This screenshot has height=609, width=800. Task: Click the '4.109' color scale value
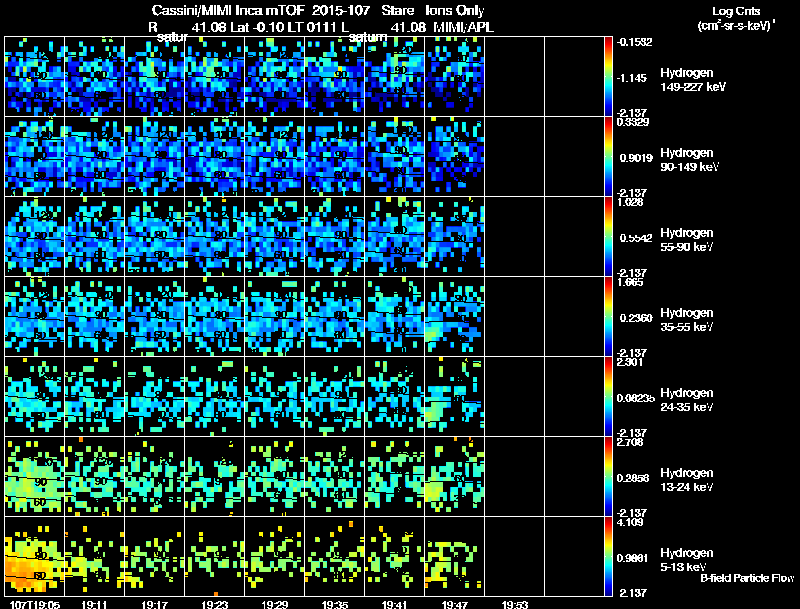[x=630, y=522]
